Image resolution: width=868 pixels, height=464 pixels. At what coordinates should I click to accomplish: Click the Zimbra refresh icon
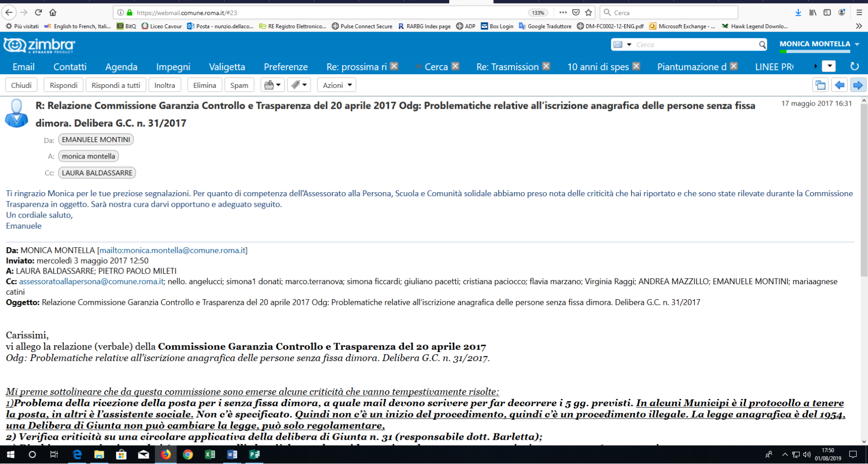click(x=854, y=66)
